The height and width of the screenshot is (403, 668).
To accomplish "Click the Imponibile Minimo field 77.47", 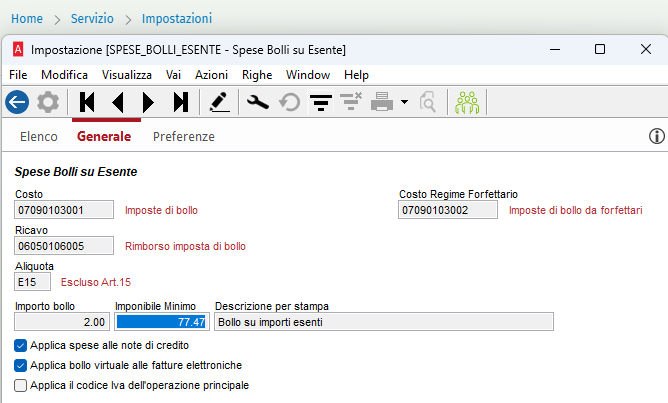I will [162, 322].
